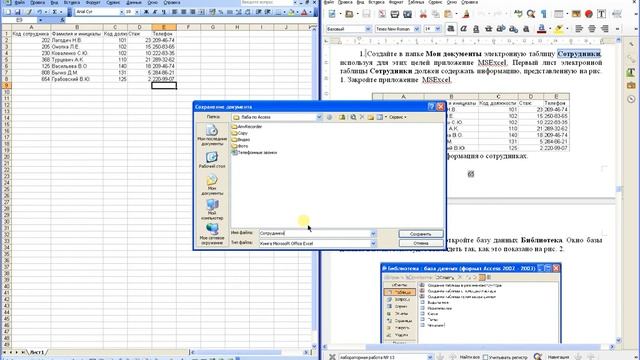Screen dimensions: 640x360
Task: Open Файл menu in Excel
Action: pos(19,2)
